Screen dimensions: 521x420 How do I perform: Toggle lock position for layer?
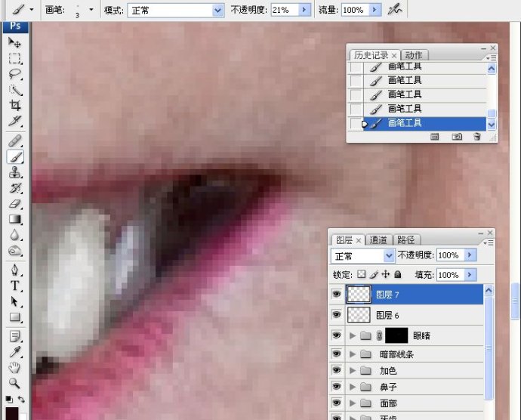(385, 274)
